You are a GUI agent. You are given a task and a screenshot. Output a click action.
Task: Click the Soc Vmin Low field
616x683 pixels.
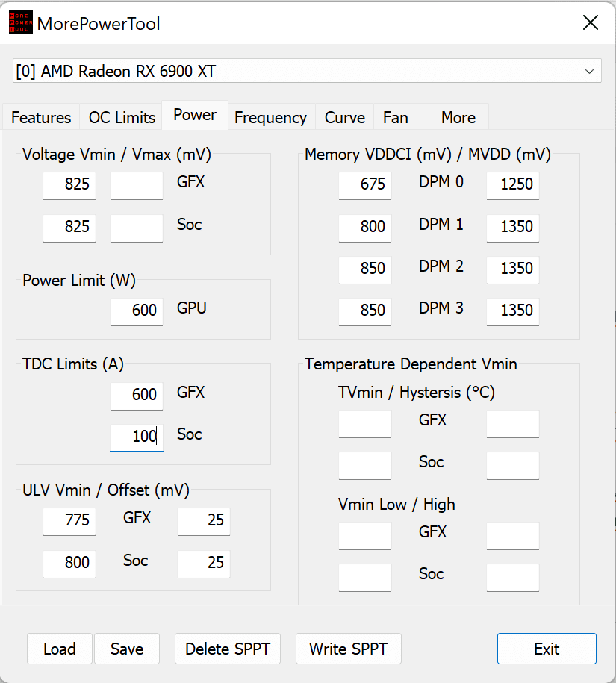pyautogui.click(x=365, y=578)
